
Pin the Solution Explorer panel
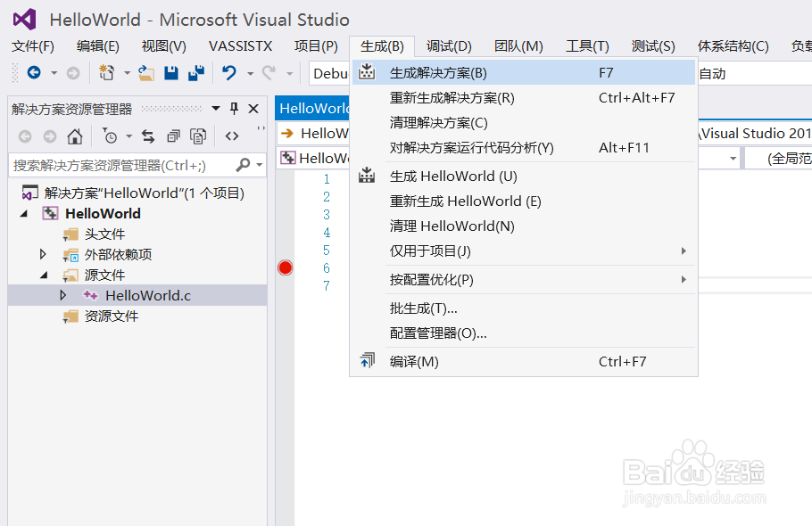pos(234,109)
